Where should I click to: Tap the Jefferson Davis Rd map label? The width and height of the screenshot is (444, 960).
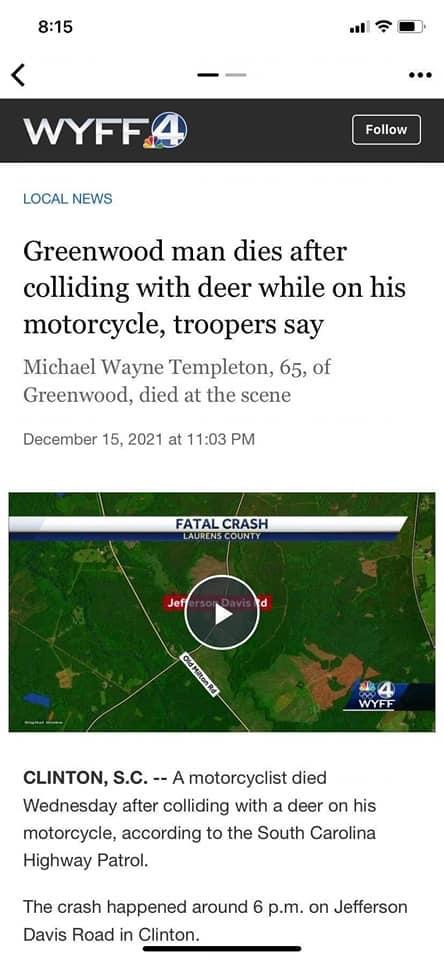click(217, 602)
